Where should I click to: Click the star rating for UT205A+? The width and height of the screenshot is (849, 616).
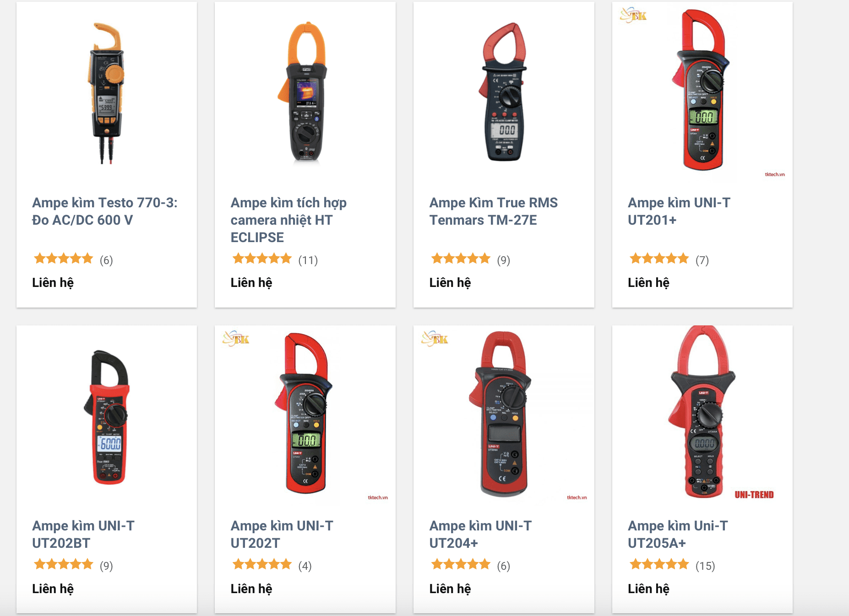[x=659, y=565]
